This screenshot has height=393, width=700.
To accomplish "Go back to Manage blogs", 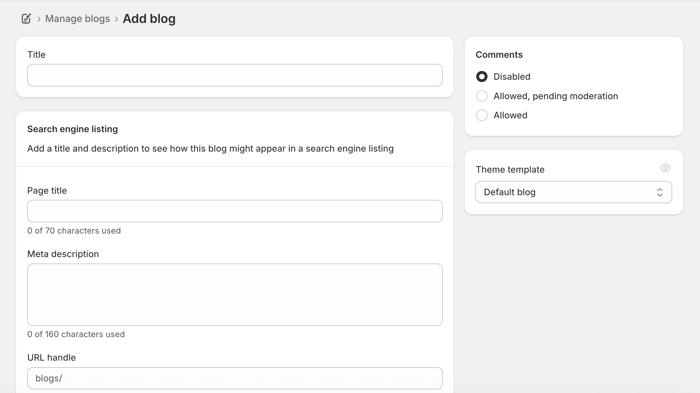I will 77,19.
